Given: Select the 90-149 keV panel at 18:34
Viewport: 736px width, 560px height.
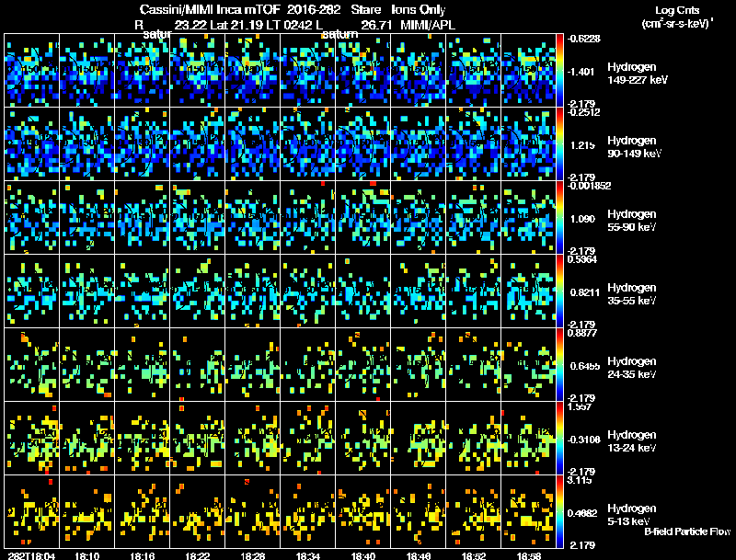Looking at the screenshot, I should 308,144.
